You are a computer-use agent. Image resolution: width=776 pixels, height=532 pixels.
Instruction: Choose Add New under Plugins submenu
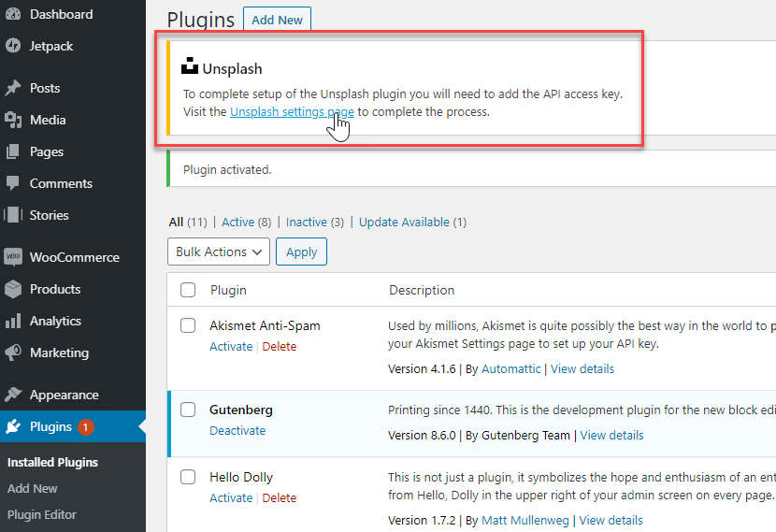[32, 488]
